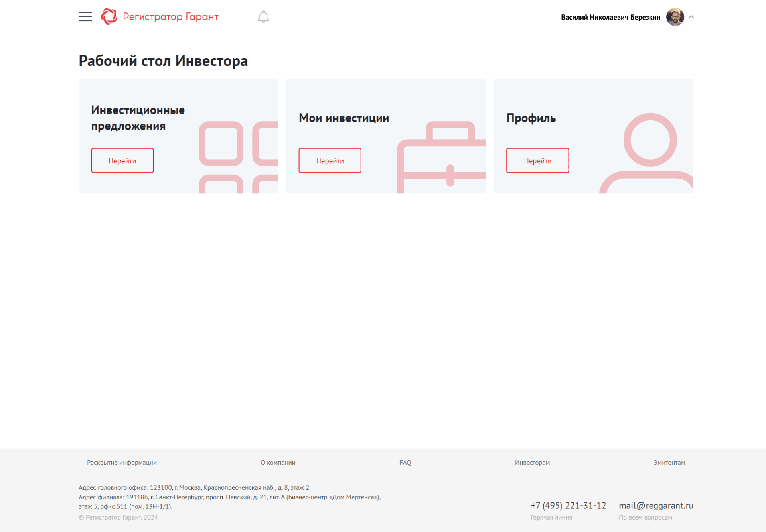Click the head office address line

coord(194,487)
